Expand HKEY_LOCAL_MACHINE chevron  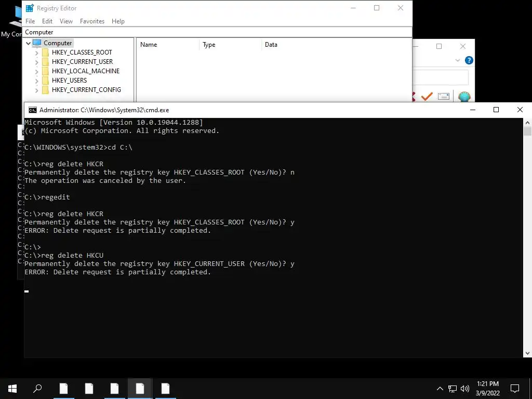tap(37, 71)
